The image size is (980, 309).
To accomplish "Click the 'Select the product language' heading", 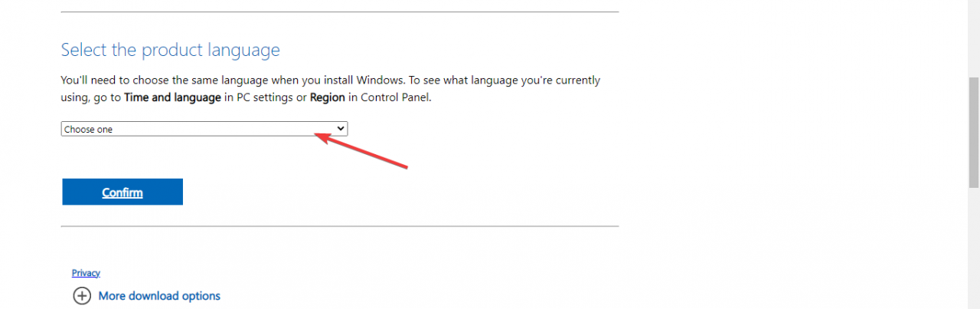I will click(x=170, y=51).
